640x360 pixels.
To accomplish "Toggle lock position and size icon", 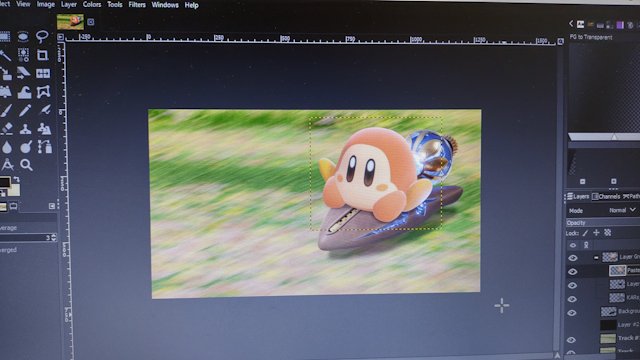I will click(x=596, y=233).
